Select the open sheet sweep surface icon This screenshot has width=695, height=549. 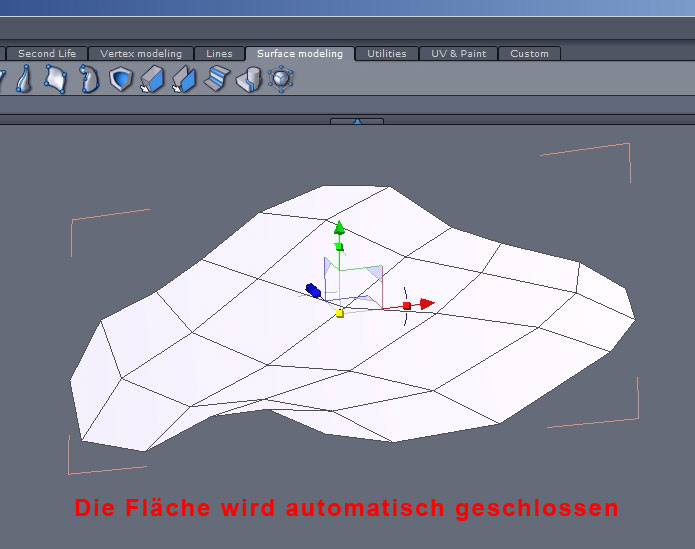184,79
